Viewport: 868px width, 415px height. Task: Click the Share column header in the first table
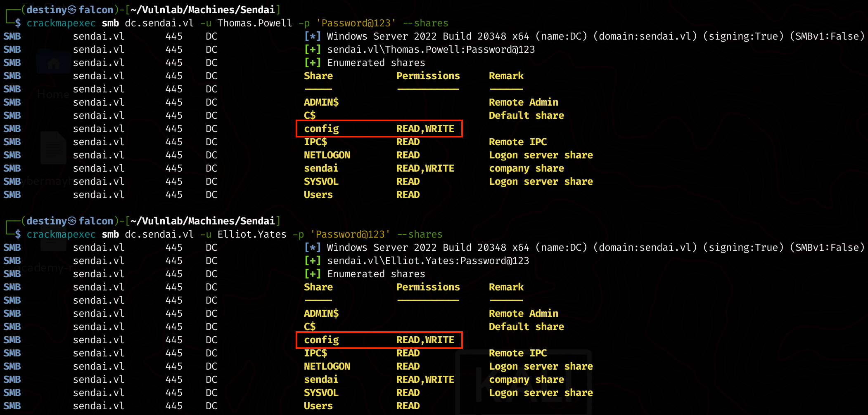coord(318,76)
